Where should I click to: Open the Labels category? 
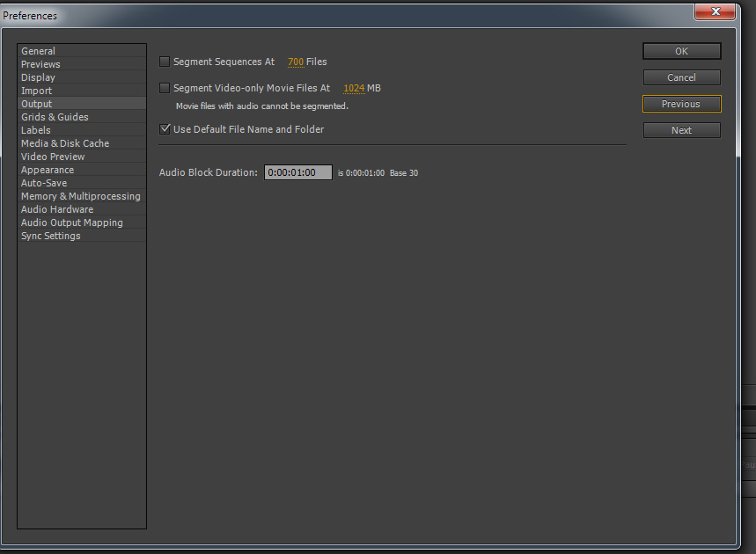tap(82, 130)
